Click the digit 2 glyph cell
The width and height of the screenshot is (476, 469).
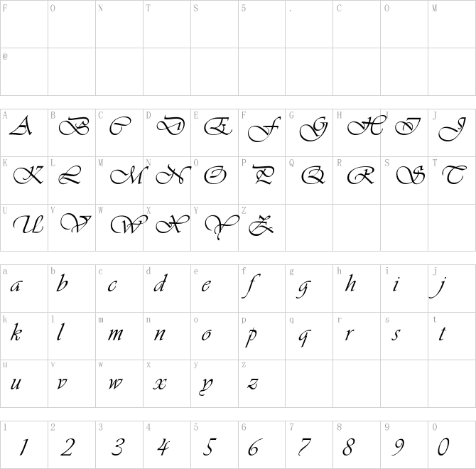(72, 445)
